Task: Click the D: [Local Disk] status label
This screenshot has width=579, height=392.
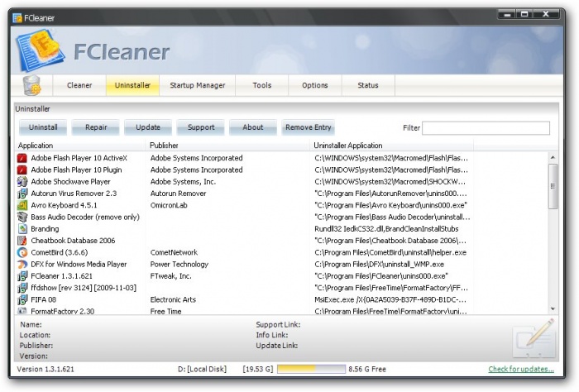Action: pos(202,369)
